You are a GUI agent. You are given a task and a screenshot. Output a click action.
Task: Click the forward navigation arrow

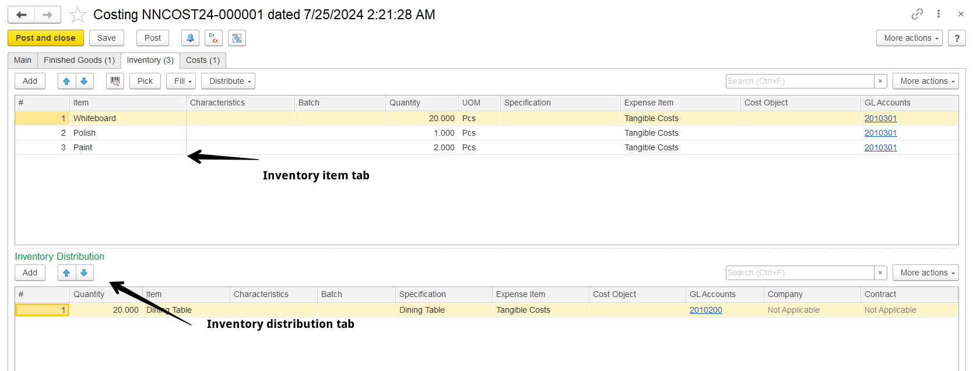[x=48, y=15]
